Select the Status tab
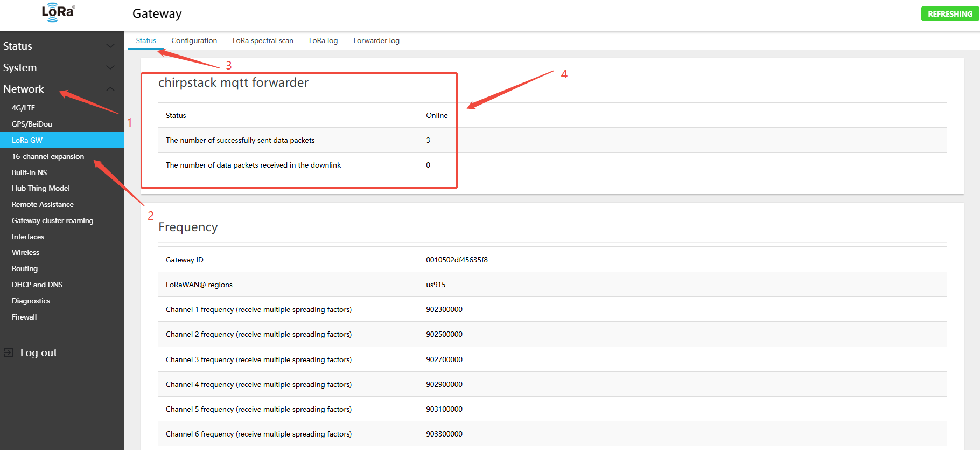Image resolution: width=980 pixels, height=450 pixels. (x=146, y=40)
